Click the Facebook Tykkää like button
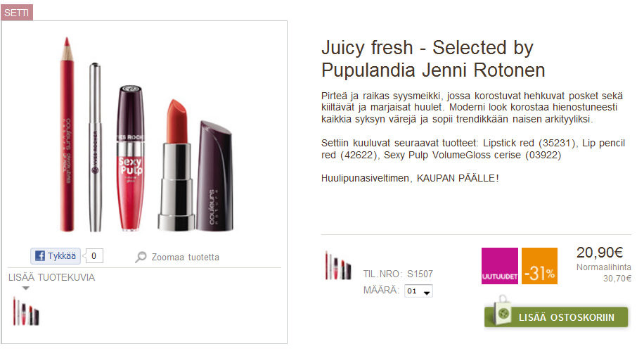 [x=56, y=255]
